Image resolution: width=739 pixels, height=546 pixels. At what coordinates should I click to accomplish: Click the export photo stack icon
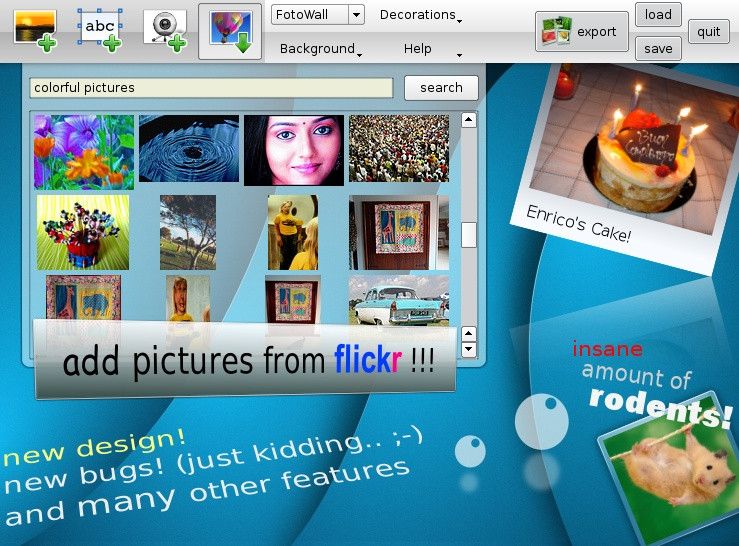(x=556, y=32)
